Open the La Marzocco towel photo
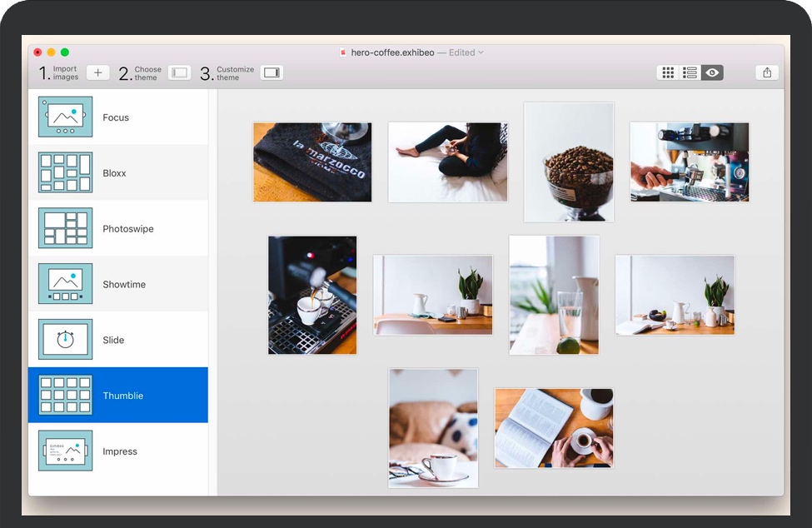 [x=312, y=162]
